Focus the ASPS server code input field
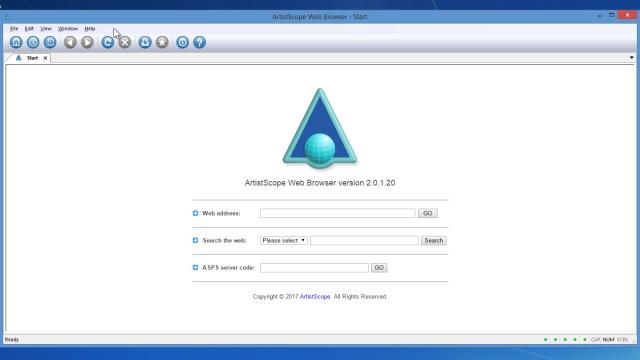Viewport: 640px width, 360px height. [314, 268]
